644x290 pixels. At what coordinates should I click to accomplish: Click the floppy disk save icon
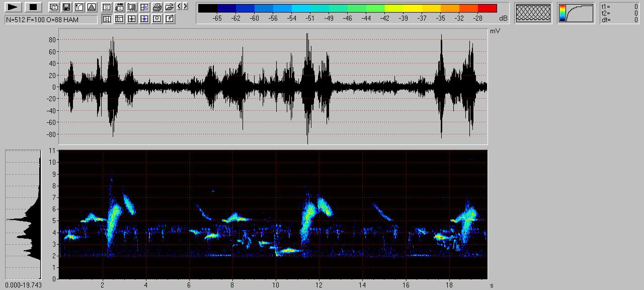[66, 7]
